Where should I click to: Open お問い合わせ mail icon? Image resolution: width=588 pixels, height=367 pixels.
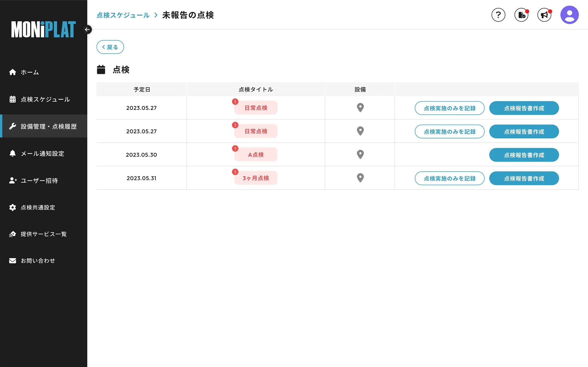(13, 260)
